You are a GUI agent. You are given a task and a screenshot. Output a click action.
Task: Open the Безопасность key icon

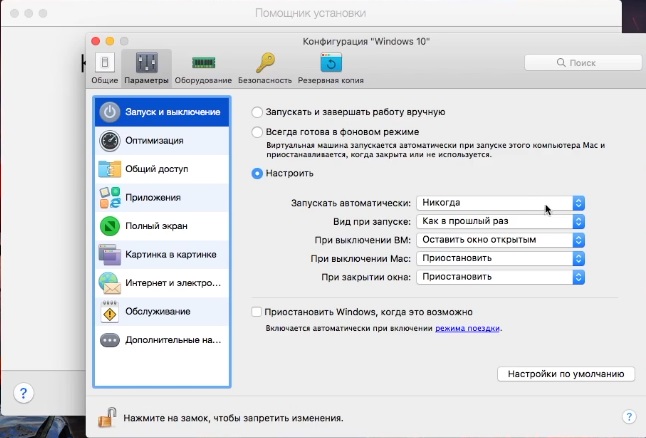265,63
